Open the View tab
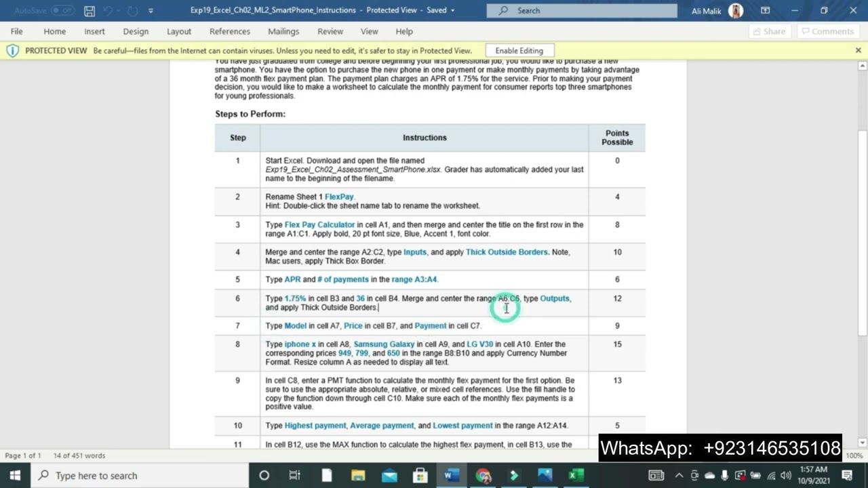The image size is (868, 488). 370,31
